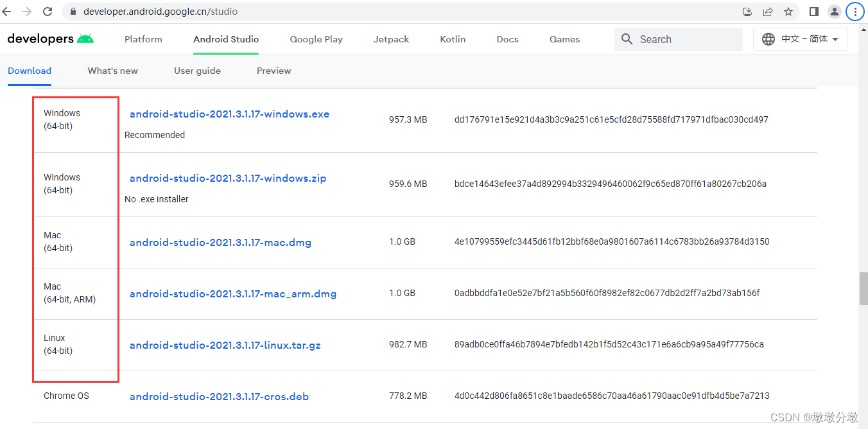Viewport: 868px width, 429px height.
Task: Switch to the What's new tab
Action: 113,71
